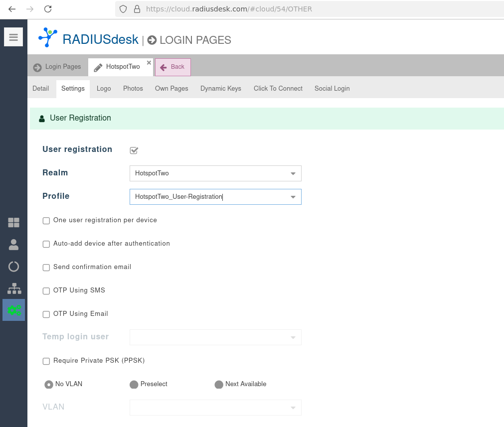Viewport: 504px width, 427px height.
Task: Expand the Temp login user dropdown
Action: (293, 337)
